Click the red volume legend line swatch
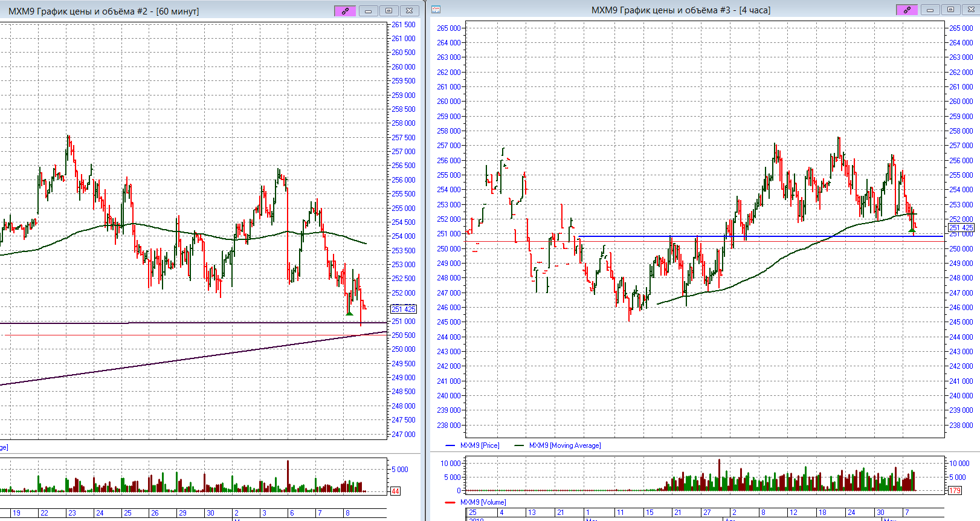Screen dimensions: 980x521 [450, 502]
